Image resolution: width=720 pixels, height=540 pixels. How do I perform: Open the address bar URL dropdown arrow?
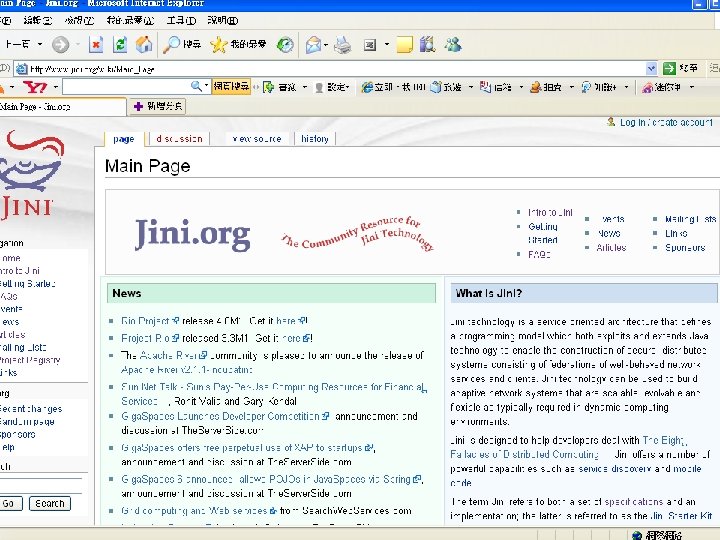point(651,69)
